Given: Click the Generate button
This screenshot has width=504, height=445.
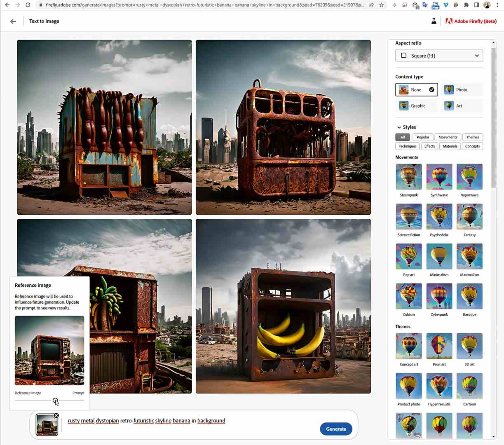Looking at the screenshot, I should coord(336,429).
